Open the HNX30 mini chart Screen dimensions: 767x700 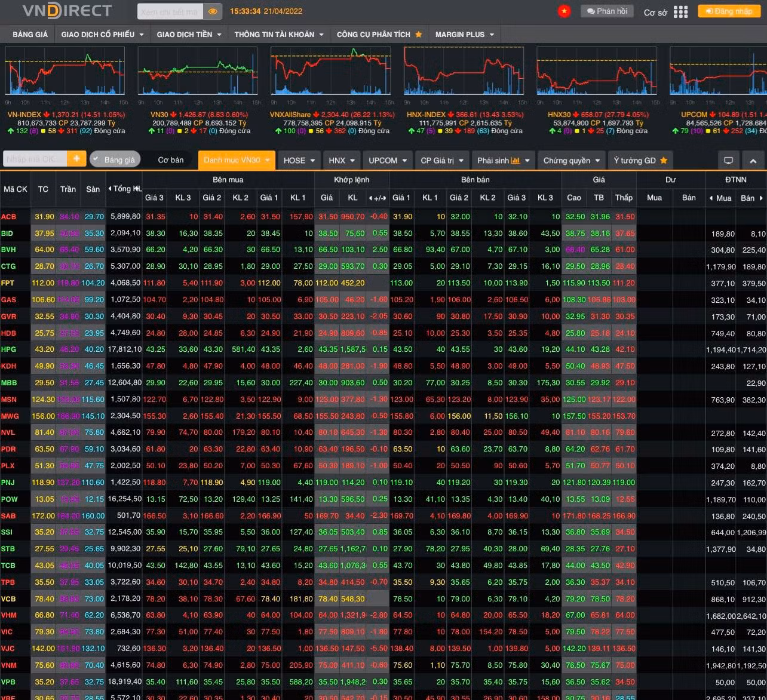[597, 71]
